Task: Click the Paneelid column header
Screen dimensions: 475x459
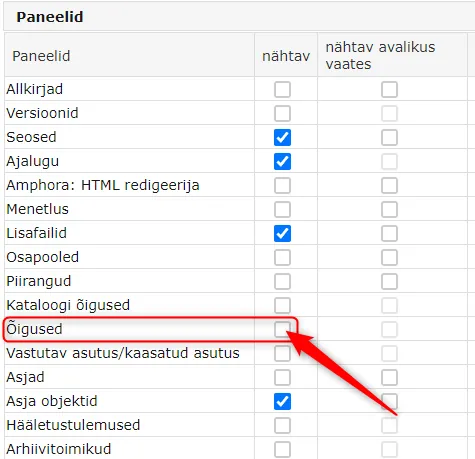Action: [41, 56]
